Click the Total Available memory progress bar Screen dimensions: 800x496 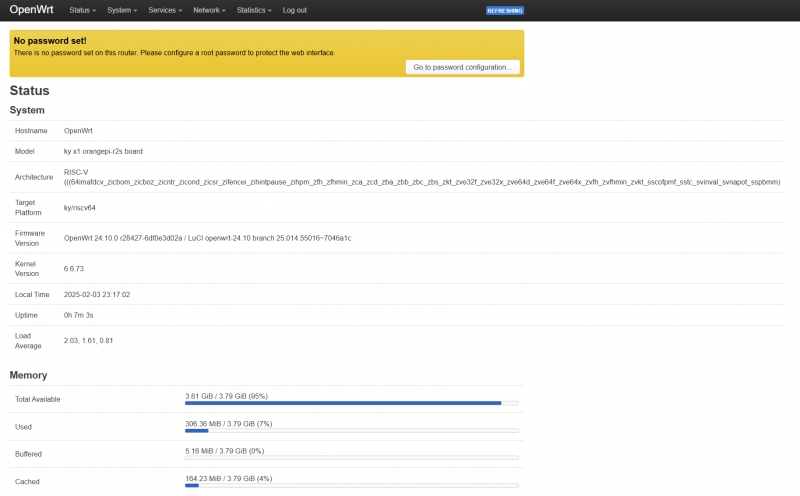(x=352, y=403)
